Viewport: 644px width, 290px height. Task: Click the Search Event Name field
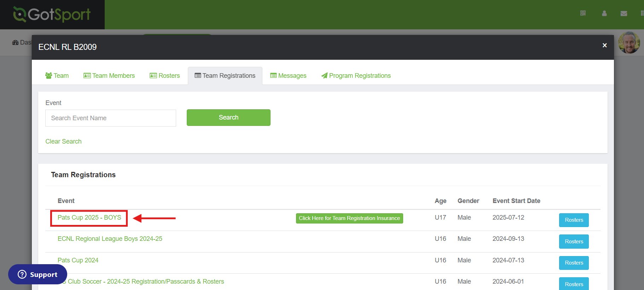tap(111, 118)
